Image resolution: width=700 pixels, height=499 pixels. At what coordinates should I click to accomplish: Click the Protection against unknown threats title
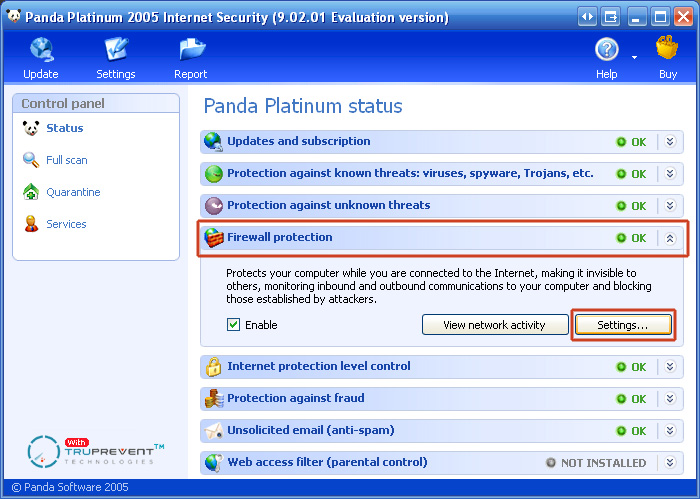point(329,205)
